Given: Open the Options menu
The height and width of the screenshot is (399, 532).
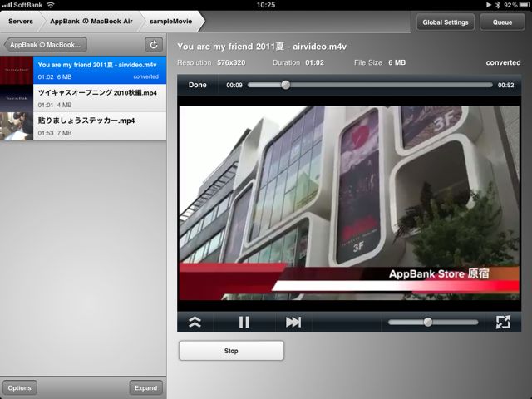Looking at the screenshot, I should point(19,388).
